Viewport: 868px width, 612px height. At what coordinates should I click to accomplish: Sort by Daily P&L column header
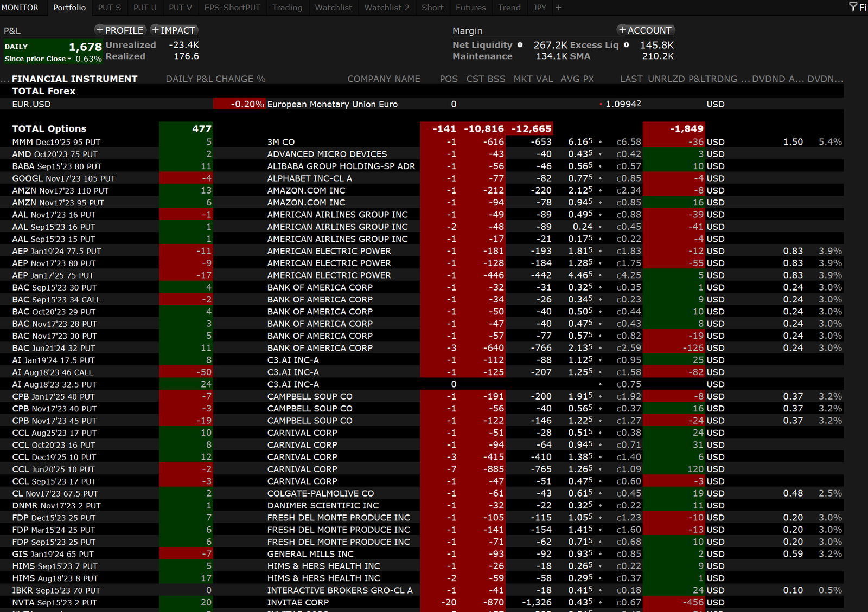[190, 79]
